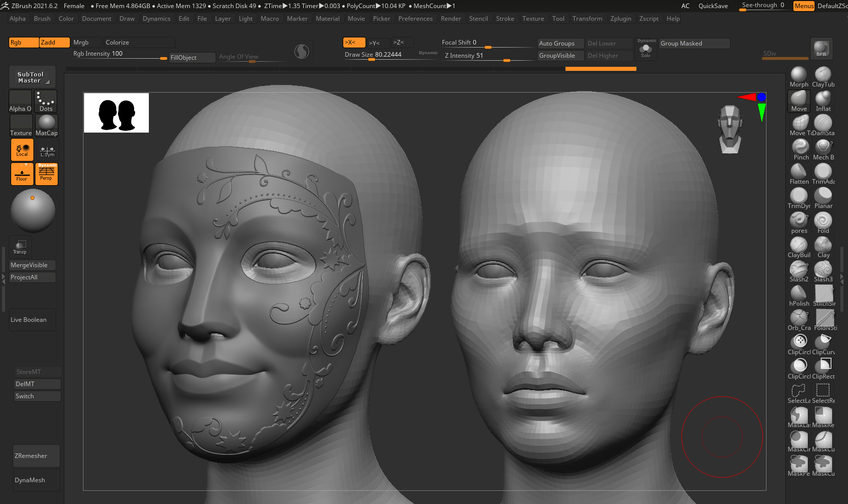Open the Alpha picker slot

coord(20,101)
